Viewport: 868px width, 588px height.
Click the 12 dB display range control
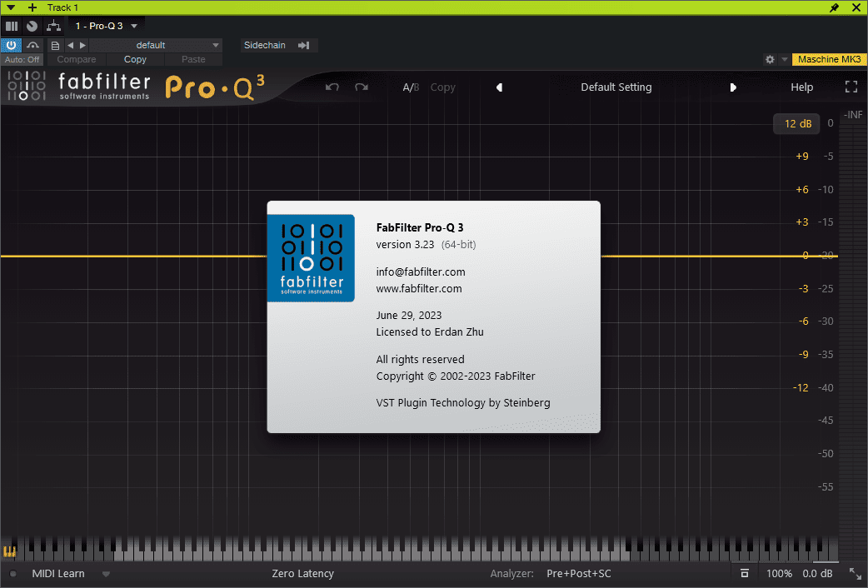point(796,123)
